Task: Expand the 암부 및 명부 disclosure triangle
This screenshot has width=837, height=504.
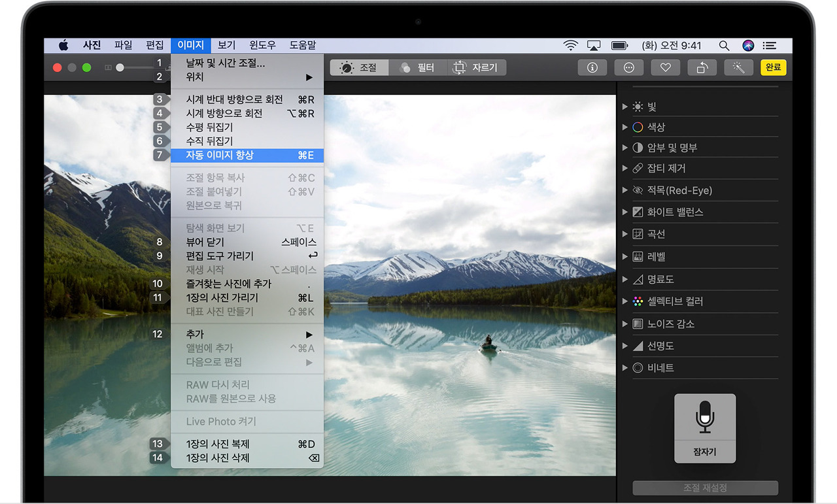Action: click(625, 148)
